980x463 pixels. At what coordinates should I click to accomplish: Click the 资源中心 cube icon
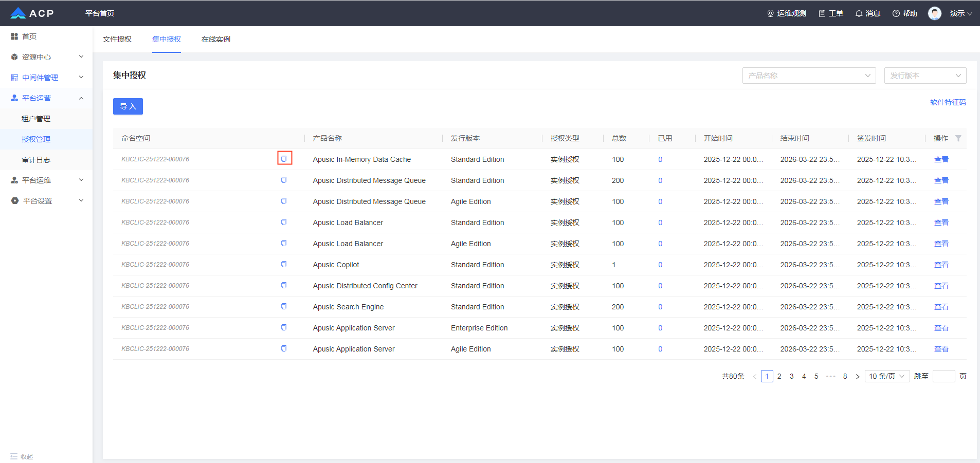pyautogui.click(x=14, y=57)
